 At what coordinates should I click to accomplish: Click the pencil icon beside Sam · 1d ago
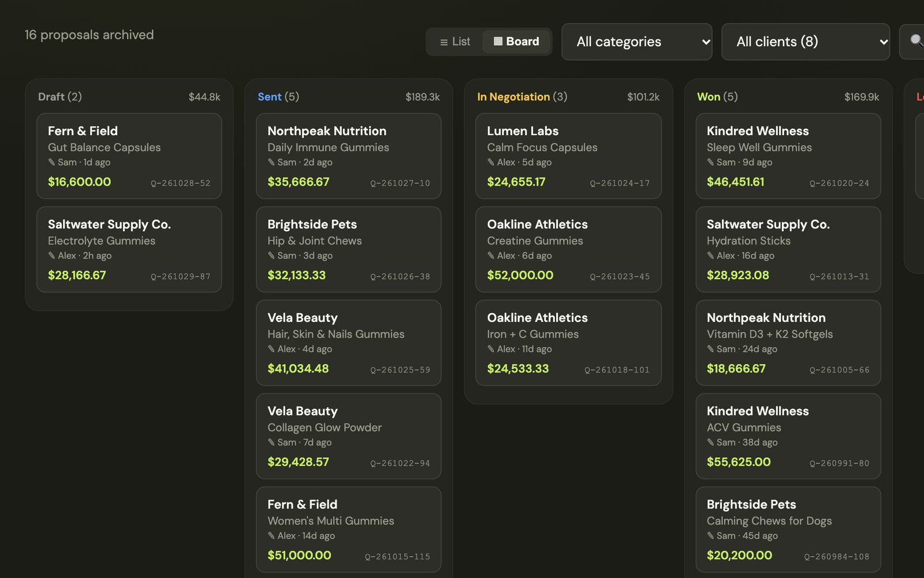51,162
